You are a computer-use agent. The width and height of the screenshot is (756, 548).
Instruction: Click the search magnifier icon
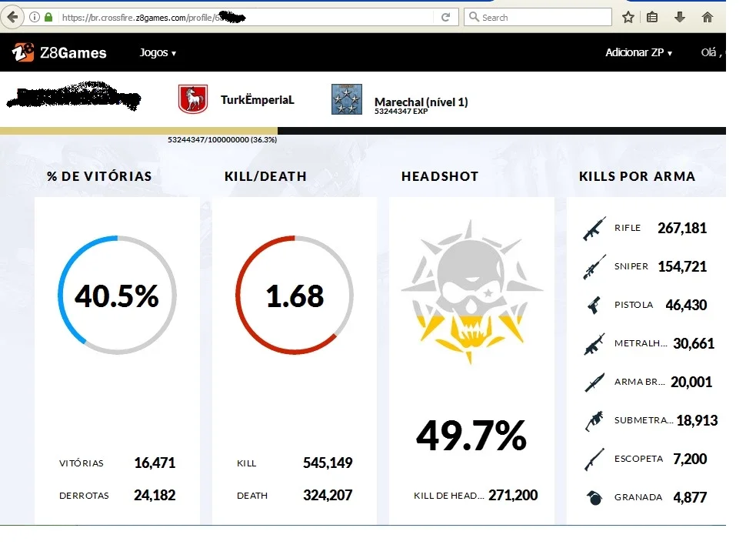coord(474,17)
